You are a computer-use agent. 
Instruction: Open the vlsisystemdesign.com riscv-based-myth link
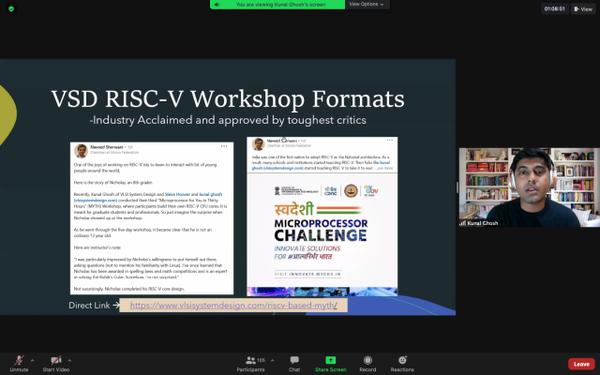[234, 305]
